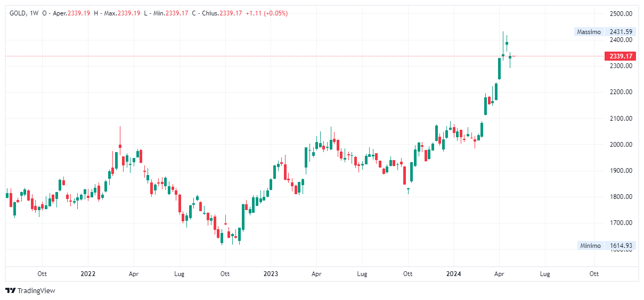Click the TradingView logo icon
The width and height of the screenshot is (644, 300).
[x=11, y=290]
